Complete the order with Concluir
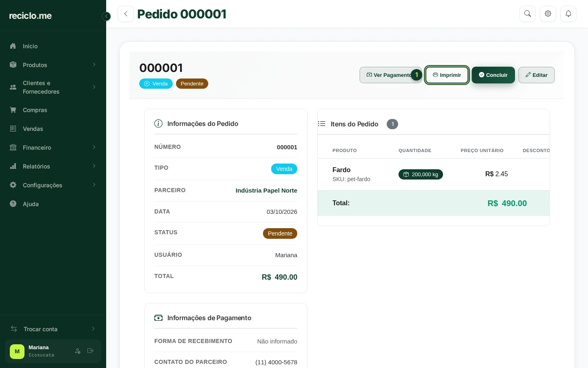Viewport: 588px width, 368px height. pyautogui.click(x=493, y=75)
